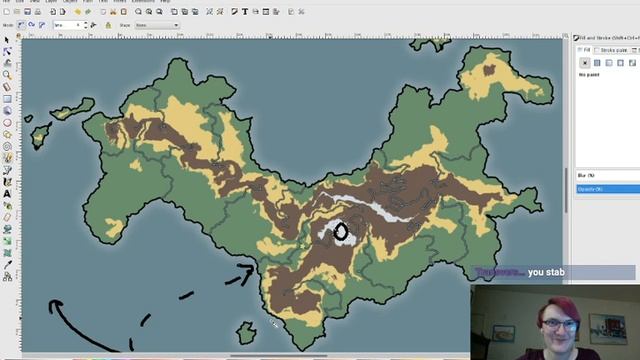The height and width of the screenshot is (360, 640).
Task: Click the lock icon in tool controls
Action: pyautogui.click(x=108, y=25)
